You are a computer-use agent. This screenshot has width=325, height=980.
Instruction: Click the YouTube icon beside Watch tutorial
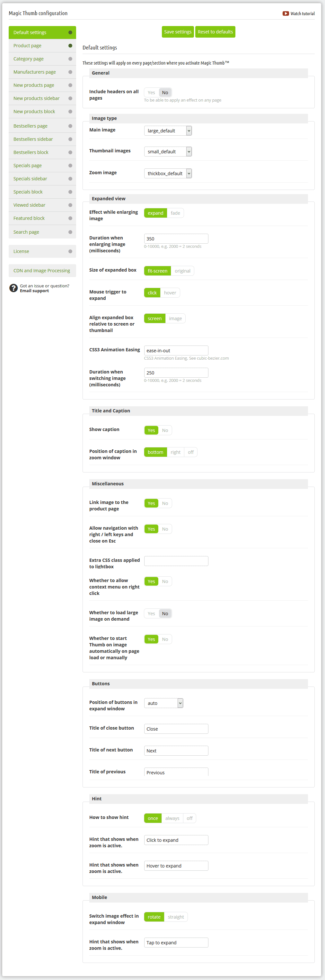point(285,13)
